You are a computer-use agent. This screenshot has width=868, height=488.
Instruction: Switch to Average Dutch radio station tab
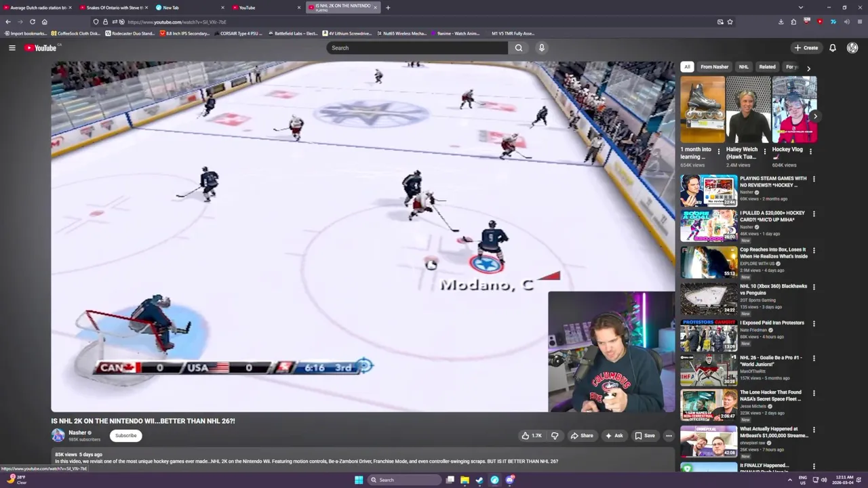37,7
